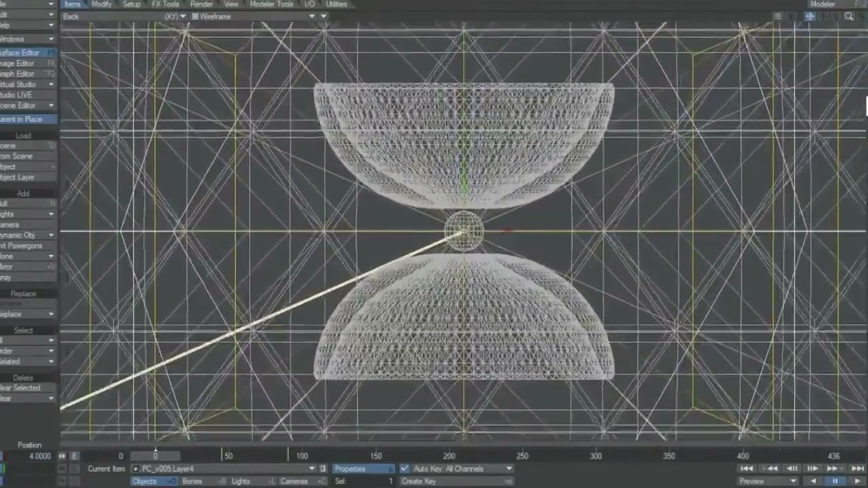Open the FX Tools tab
Viewport: 868px width, 488px height.
coord(165,4)
